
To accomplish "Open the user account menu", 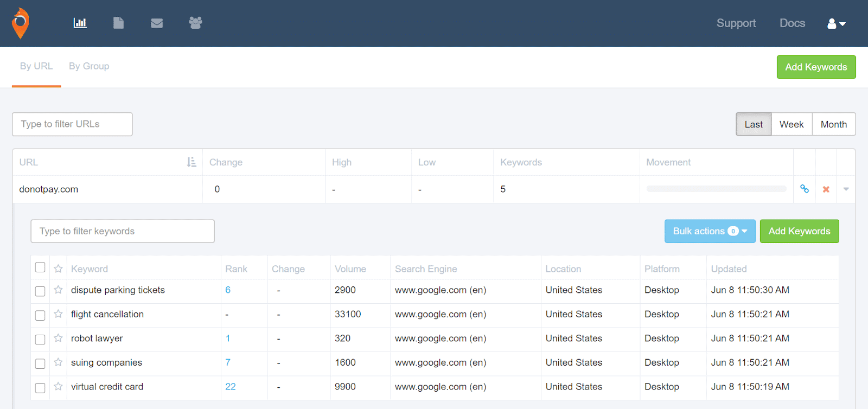I will (836, 23).
